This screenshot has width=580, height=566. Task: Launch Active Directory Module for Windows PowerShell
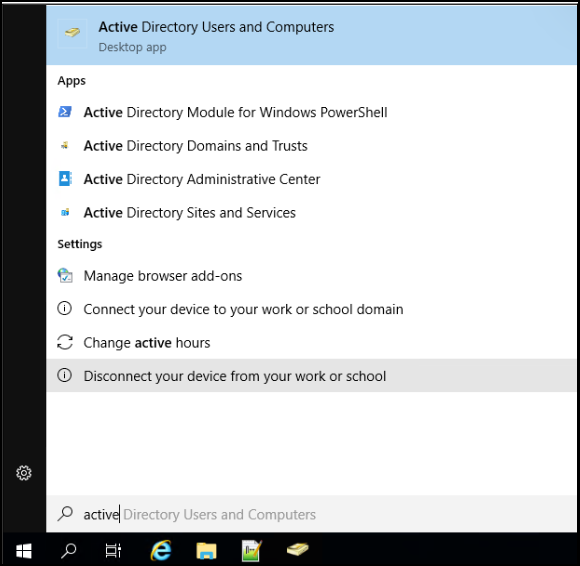tap(311, 112)
